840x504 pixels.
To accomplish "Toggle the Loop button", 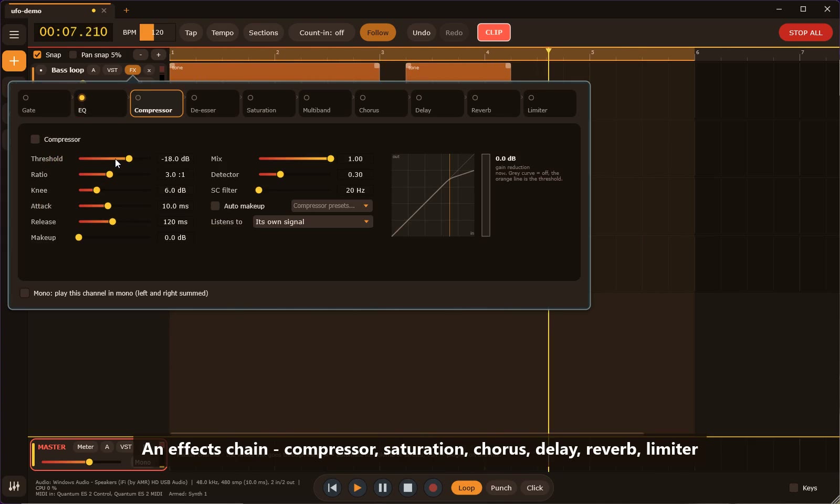I will coord(467,488).
